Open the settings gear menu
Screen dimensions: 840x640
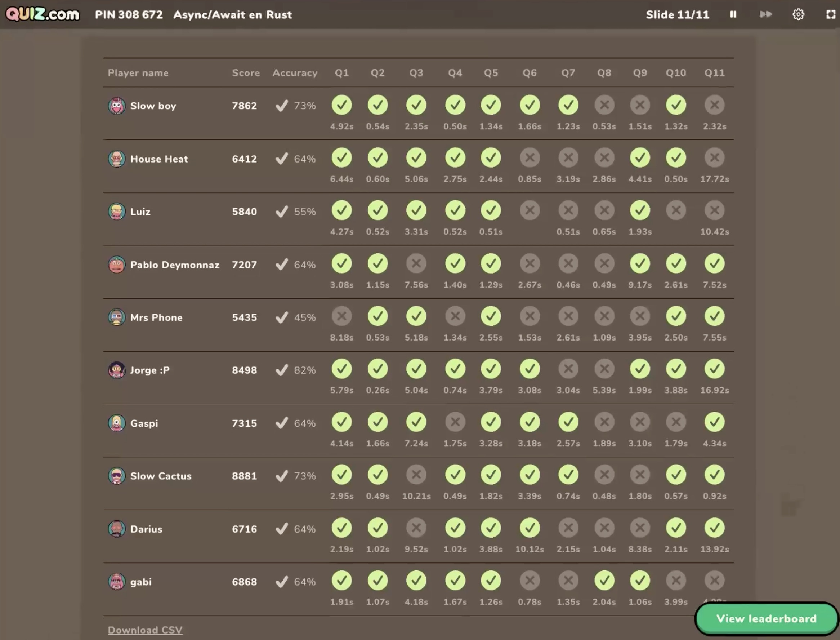point(799,14)
